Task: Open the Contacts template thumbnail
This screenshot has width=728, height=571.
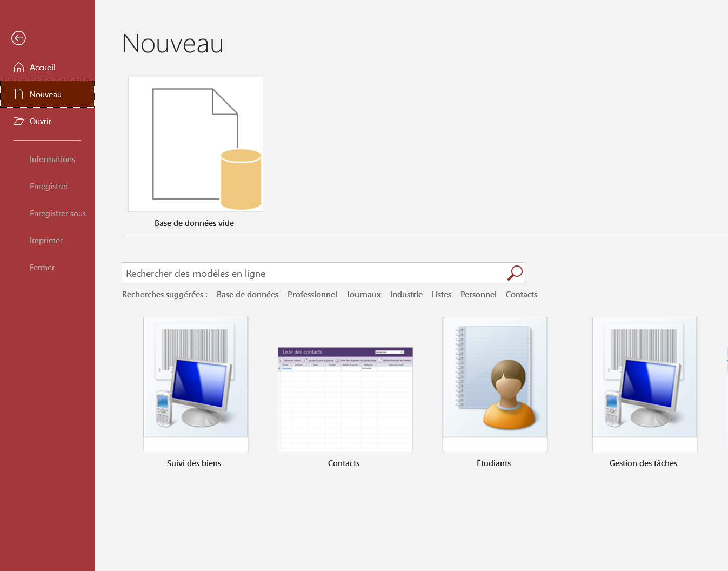Action: click(345, 400)
